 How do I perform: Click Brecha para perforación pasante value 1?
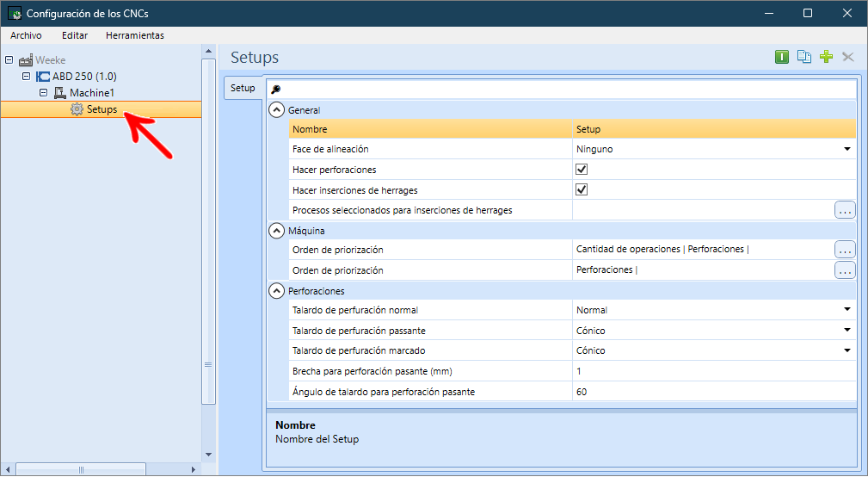714,371
